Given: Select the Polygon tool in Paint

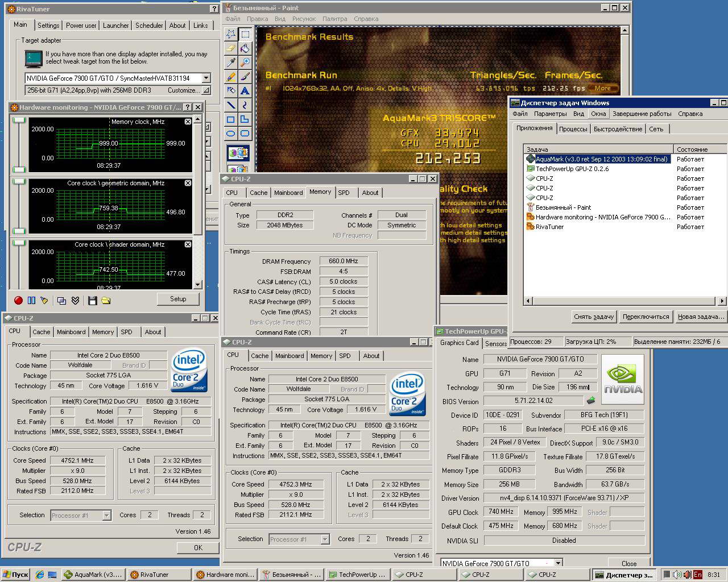Looking at the screenshot, I should pos(245,119).
